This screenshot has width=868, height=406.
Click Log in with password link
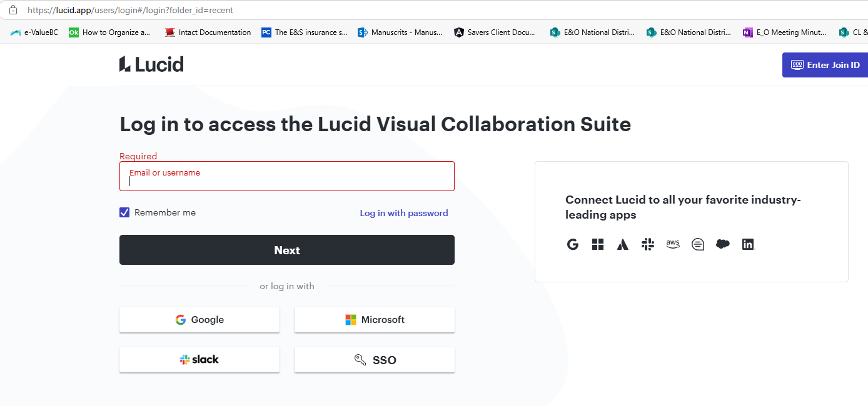click(x=404, y=213)
